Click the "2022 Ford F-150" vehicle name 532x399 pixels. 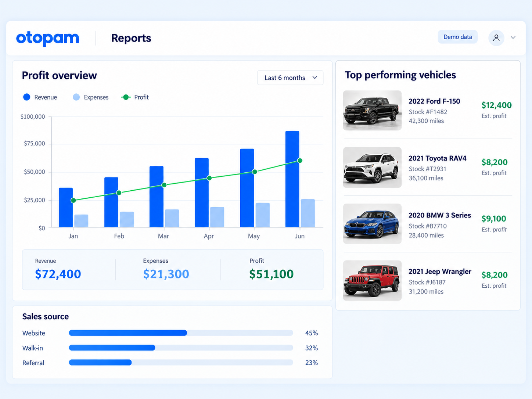(x=434, y=101)
